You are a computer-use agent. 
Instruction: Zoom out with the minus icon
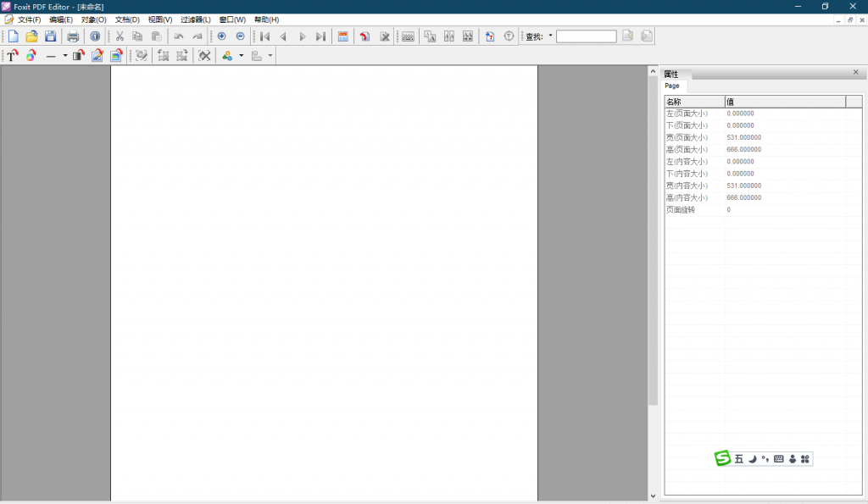coord(240,36)
